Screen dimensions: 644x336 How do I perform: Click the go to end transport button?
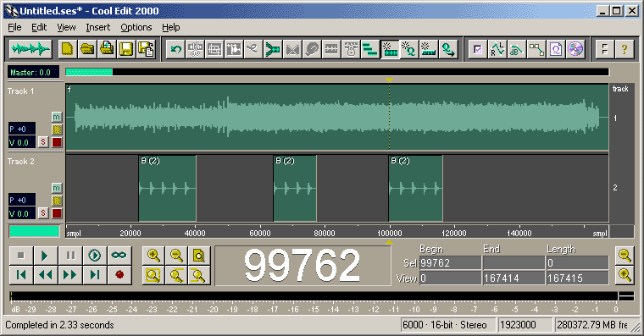pyautogui.click(x=95, y=275)
